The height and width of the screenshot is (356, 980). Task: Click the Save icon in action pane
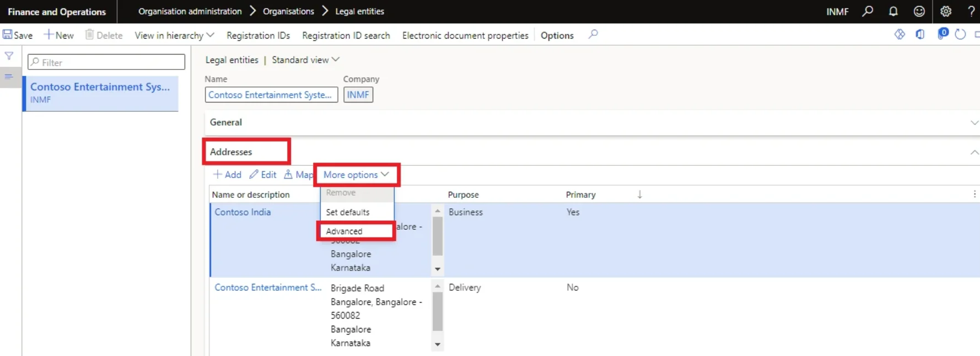click(8, 35)
